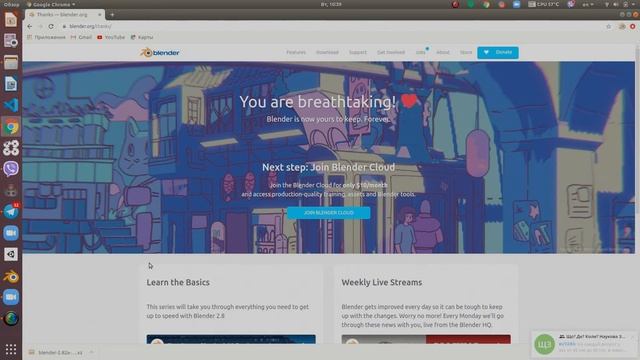Launch Blender from the dock
This screenshot has height=360, width=640.
pos(11,277)
